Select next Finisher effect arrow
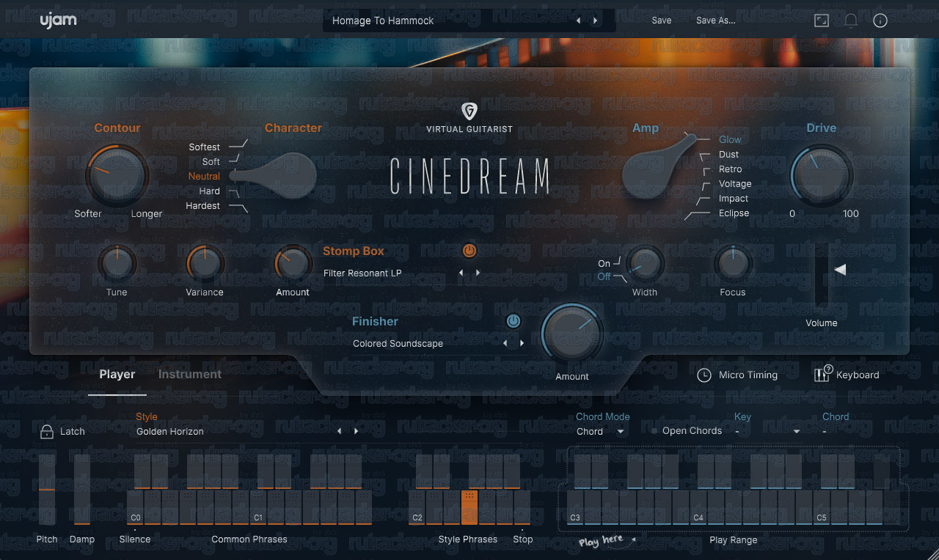The height and width of the screenshot is (560, 939). click(x=522, y=343)
